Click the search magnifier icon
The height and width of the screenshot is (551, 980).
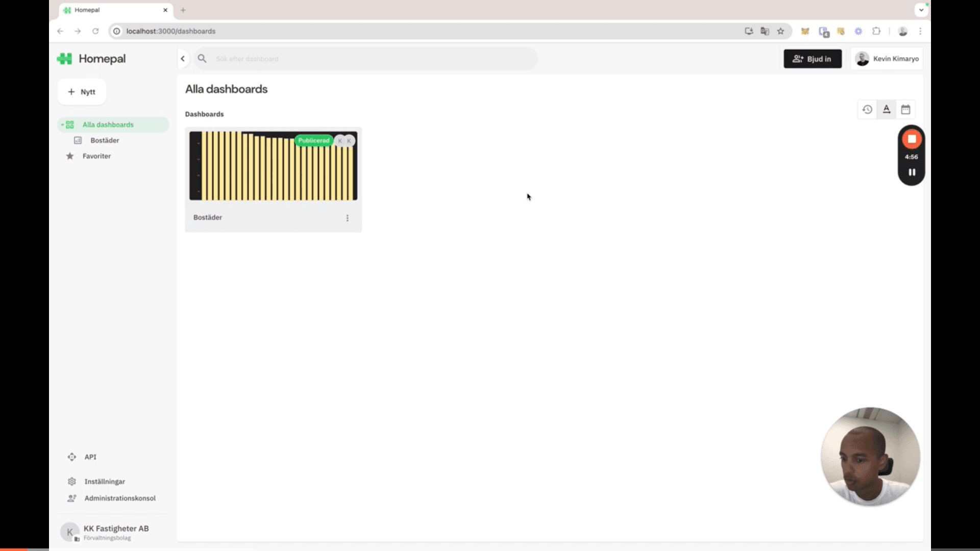[202, 59]
